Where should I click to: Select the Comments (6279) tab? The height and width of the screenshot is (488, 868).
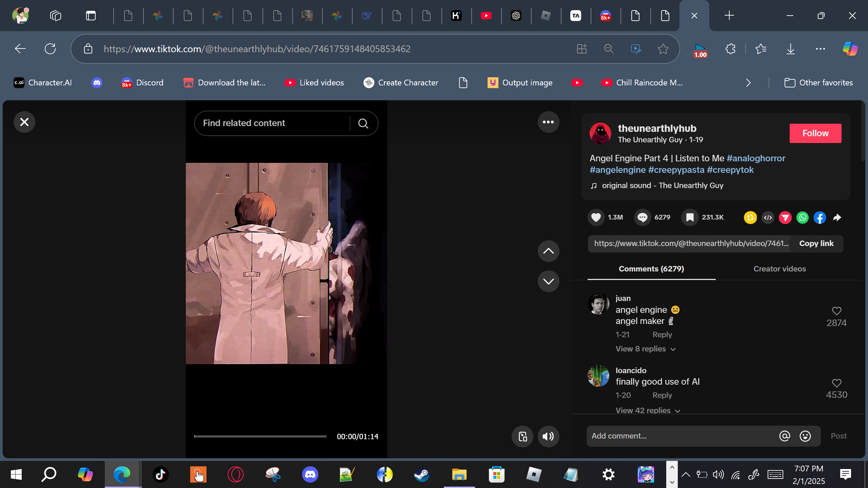(x=651, y=269)
